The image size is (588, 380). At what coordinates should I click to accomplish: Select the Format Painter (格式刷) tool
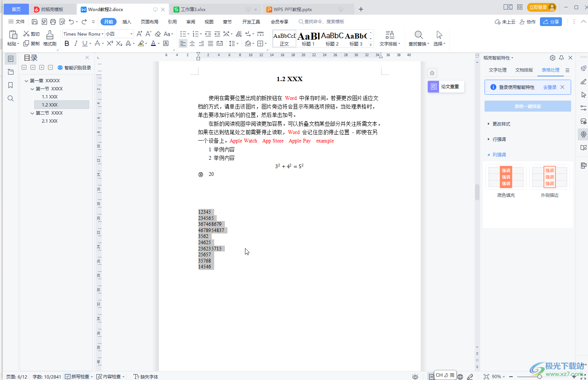point(50,39)
